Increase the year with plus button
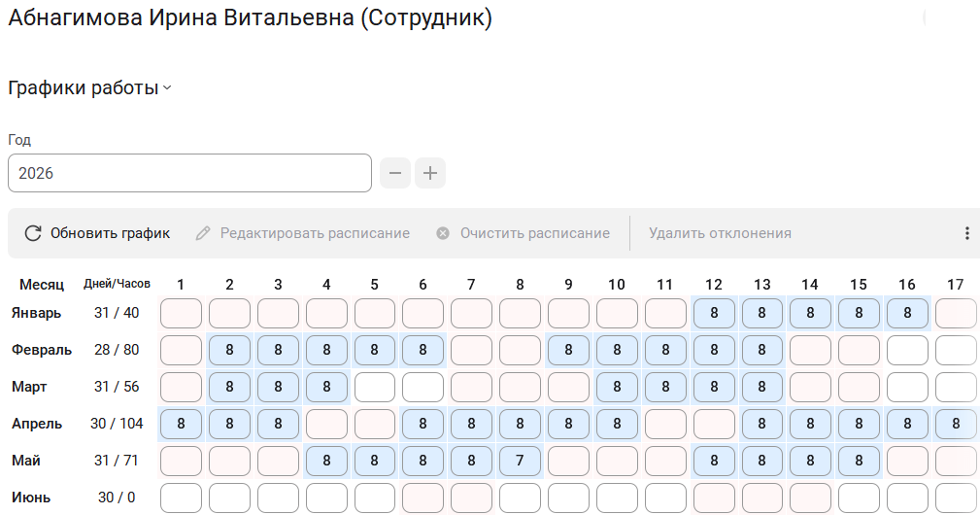The height and width of the screenshot is (515, 980). click(430, 174)
